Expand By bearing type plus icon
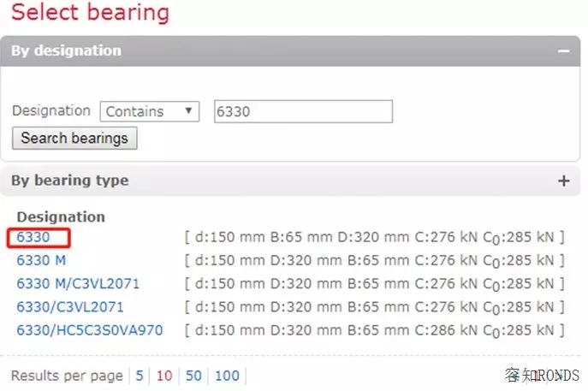The height and width of the screenshot is (391, 588). click(563, 181)
